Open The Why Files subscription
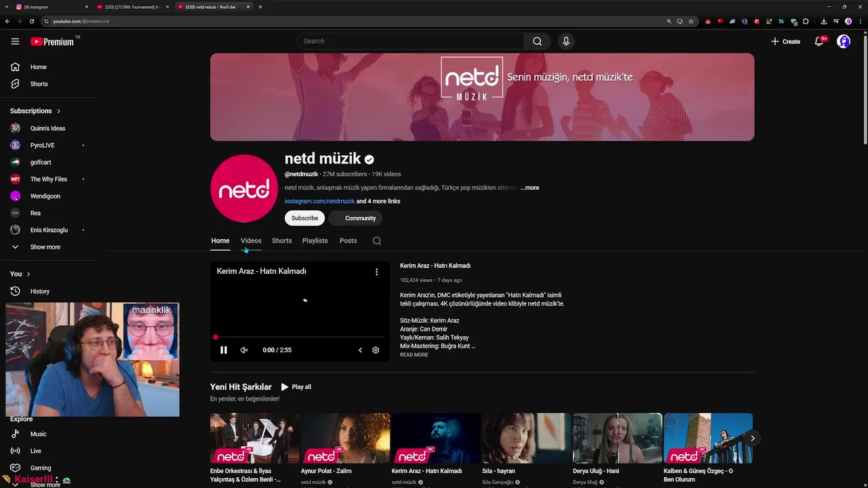868x488 pixels. click(x=50, y=180)
